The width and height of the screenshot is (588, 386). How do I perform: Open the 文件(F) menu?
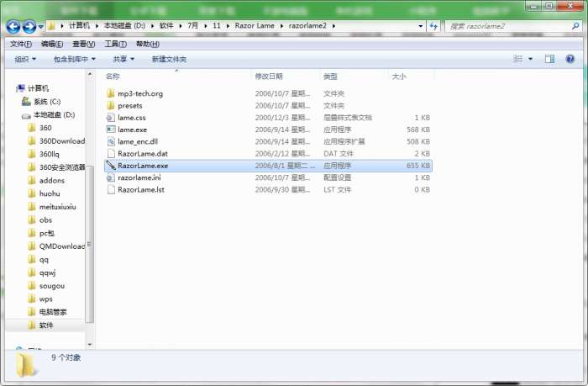coord(21,45)
